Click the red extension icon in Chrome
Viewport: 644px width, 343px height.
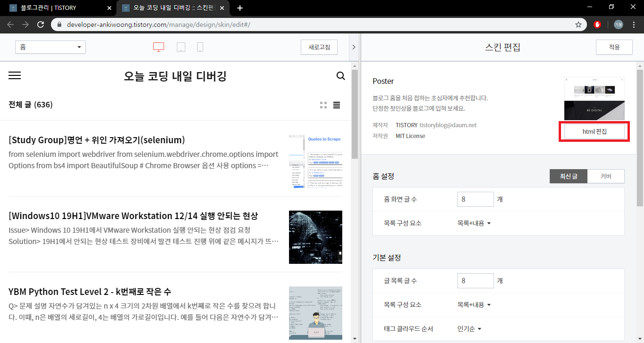(x=598, y=24)
